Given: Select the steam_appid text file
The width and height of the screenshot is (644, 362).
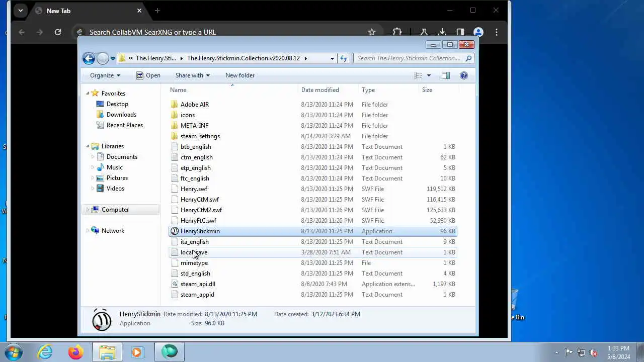Looking at the screenshot, I should tap(197, 295).
